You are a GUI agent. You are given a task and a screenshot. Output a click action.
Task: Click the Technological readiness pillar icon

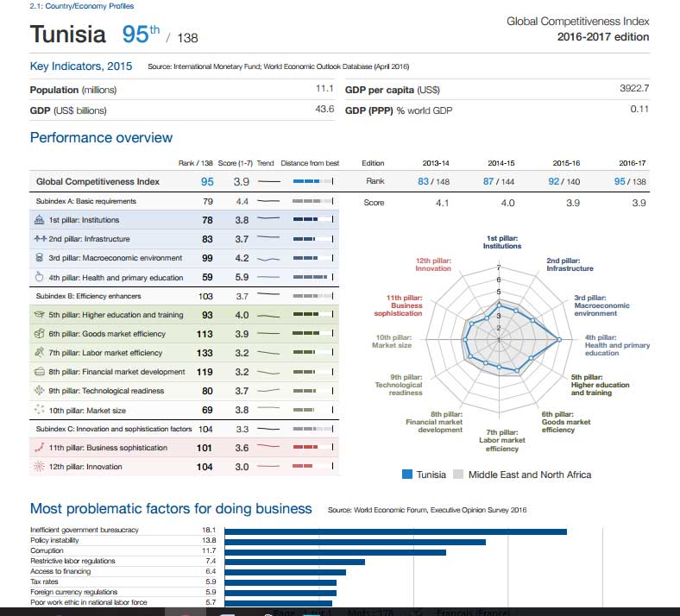[39, 390]
